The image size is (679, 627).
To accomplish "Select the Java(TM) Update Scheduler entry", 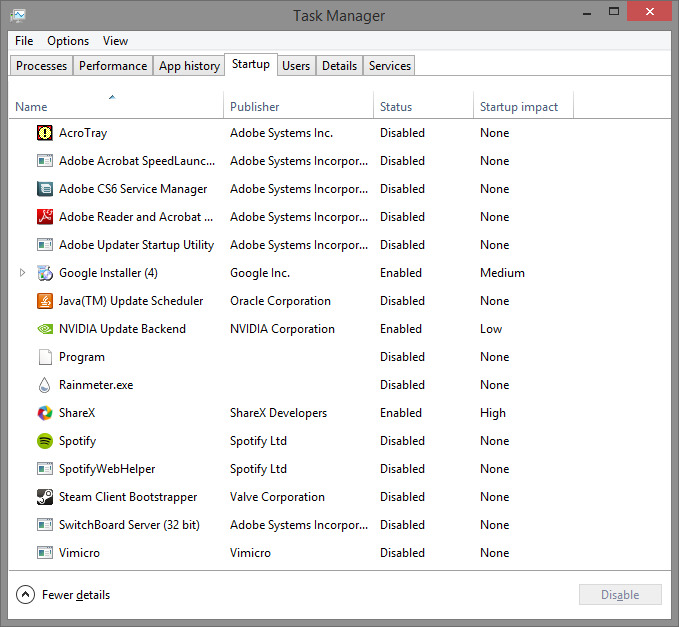I will click(x=131, y=301).
